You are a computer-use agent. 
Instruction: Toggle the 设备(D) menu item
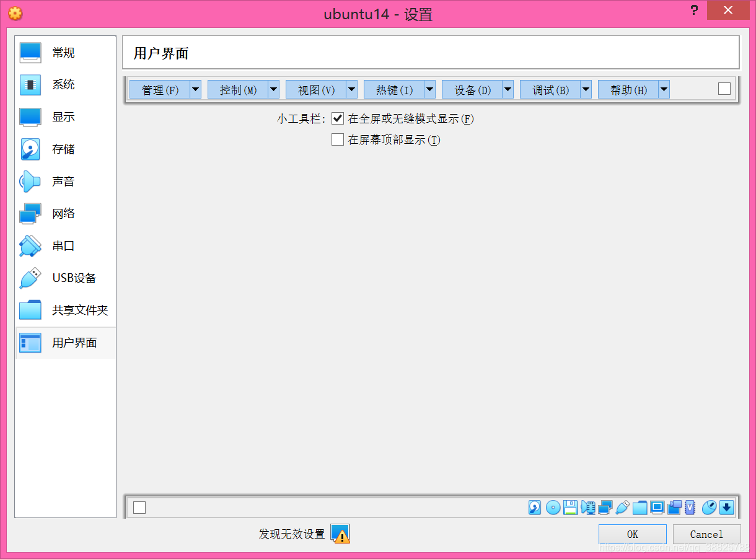(472, 89)
